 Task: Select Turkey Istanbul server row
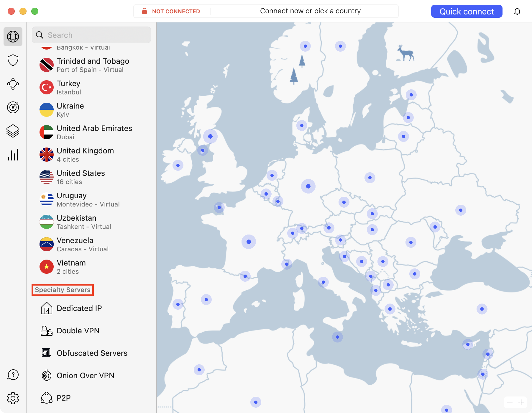(x=91, y=87)
